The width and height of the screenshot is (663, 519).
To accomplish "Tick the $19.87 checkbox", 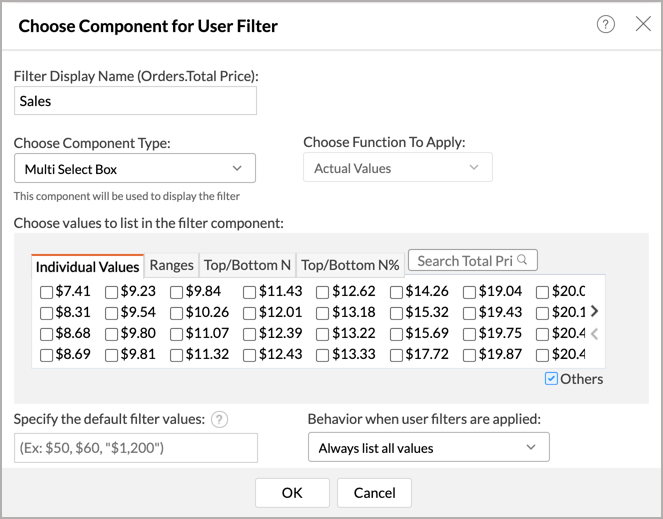I will pyautogui.click(x=469, y=355).
